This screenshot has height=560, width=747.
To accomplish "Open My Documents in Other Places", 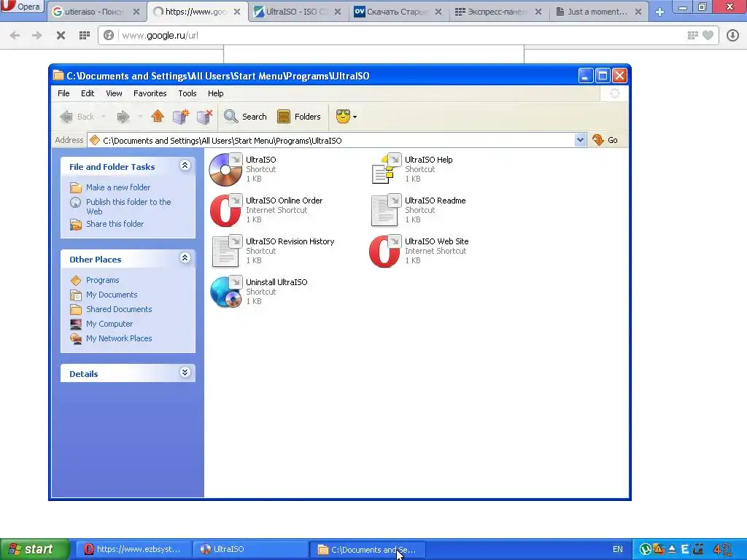I will (x=112, y=295).
